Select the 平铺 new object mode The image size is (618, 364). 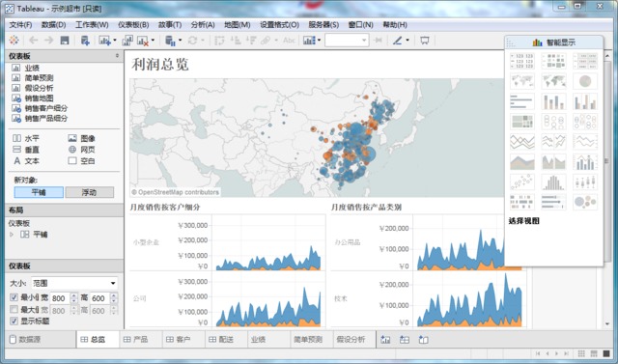coord(39,192)
